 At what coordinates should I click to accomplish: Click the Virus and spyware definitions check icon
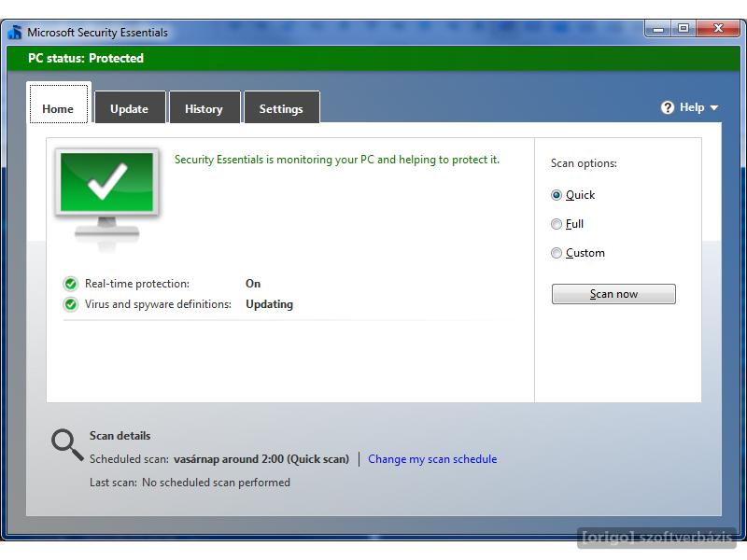pyautogui.click(x=71, y=304)
